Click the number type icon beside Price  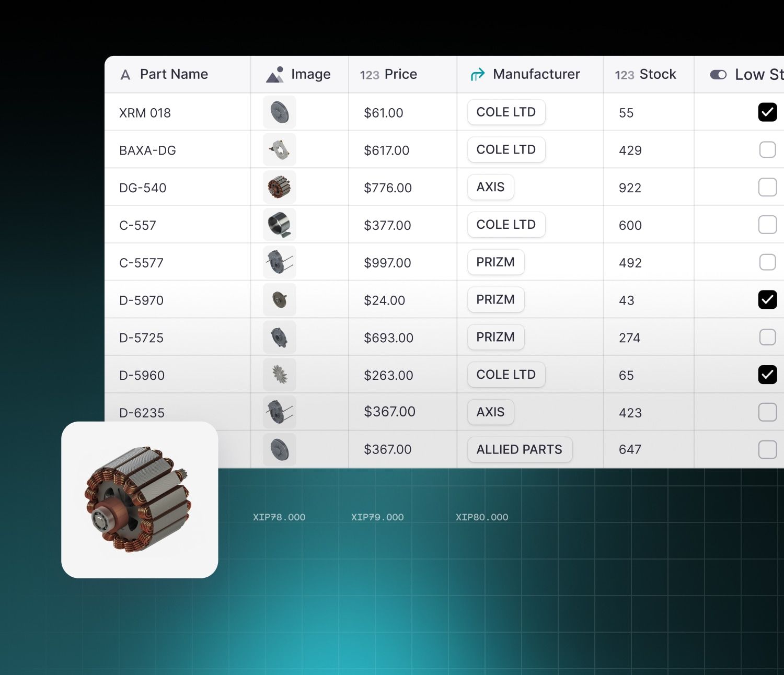tap(369, 75)
